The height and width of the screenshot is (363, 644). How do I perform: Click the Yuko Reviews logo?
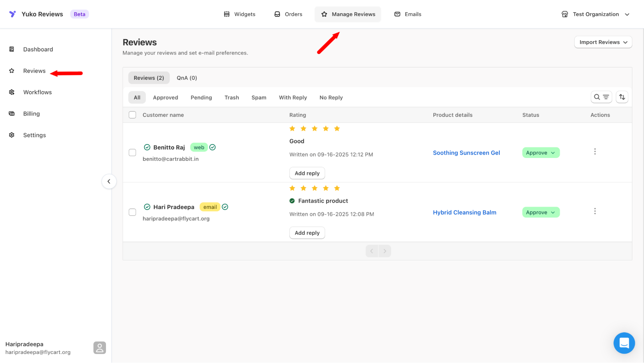(13, 14)
